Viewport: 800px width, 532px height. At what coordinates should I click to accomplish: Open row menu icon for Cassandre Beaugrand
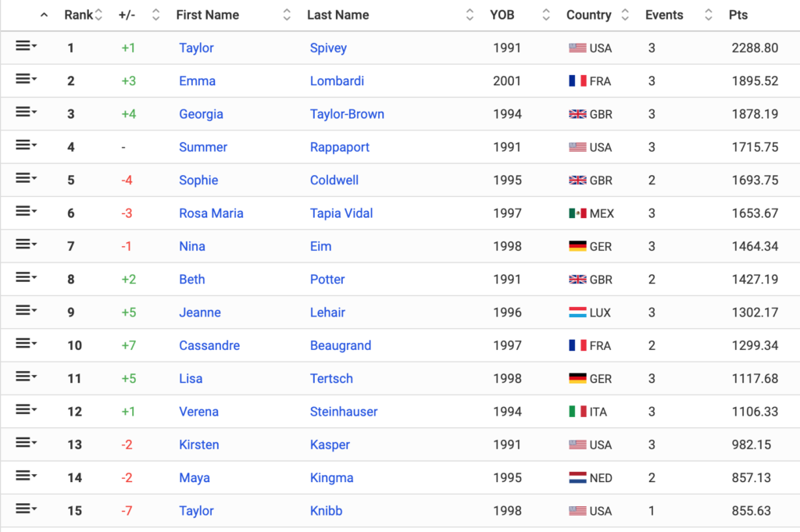point(26,343)
